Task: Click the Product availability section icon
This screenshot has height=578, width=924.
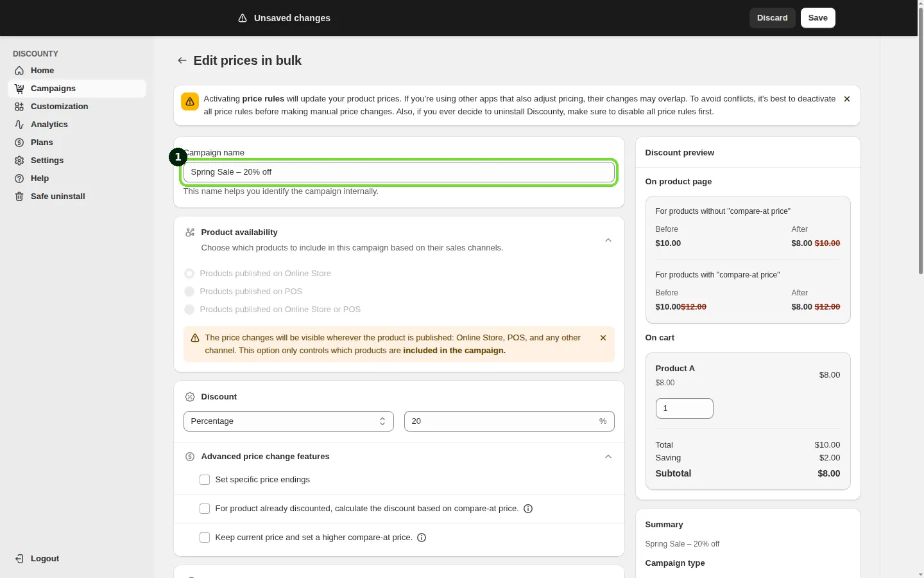Action: pyautogui.click(x=190, y=232)
